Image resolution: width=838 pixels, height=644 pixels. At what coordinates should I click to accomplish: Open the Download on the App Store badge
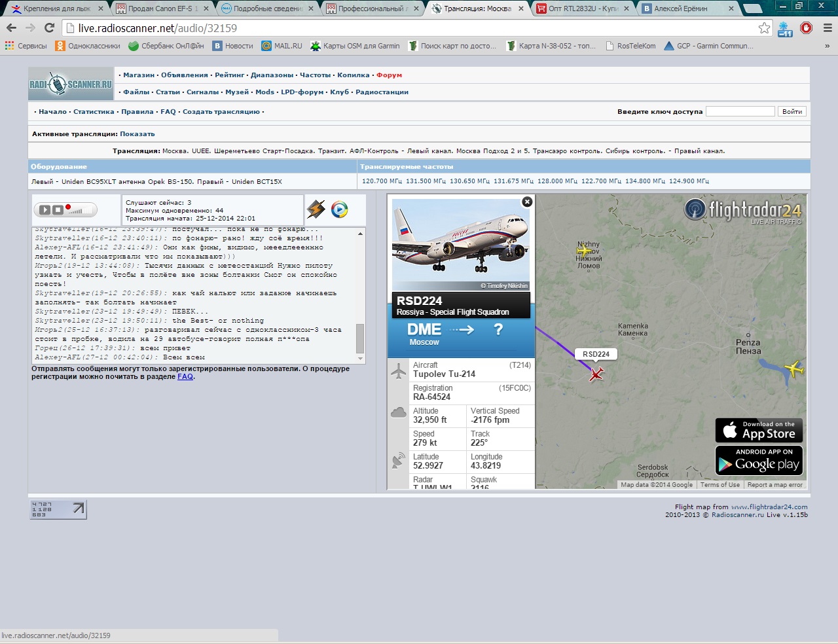coord(759,430)
